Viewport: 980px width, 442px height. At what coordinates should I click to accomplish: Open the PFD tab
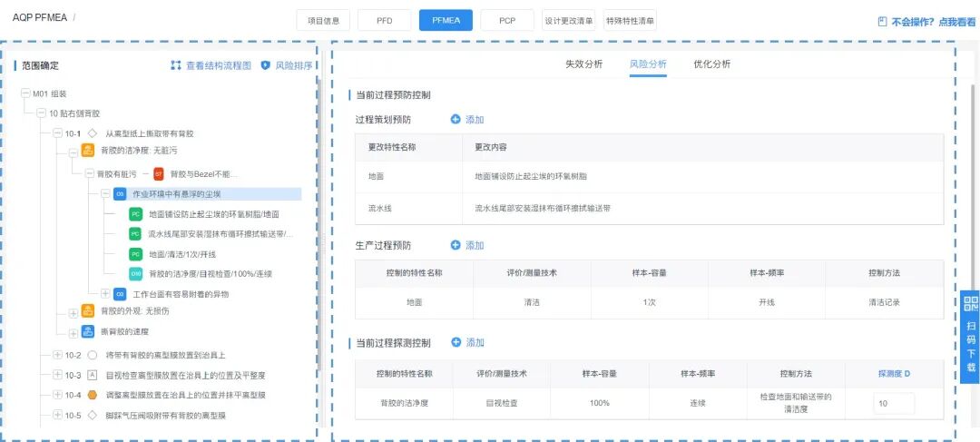(385, 21)
